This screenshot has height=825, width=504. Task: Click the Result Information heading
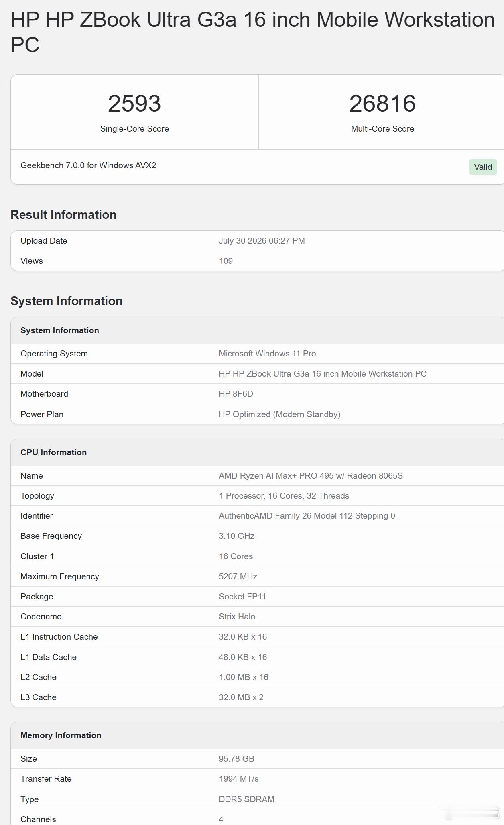coord(63,215)
